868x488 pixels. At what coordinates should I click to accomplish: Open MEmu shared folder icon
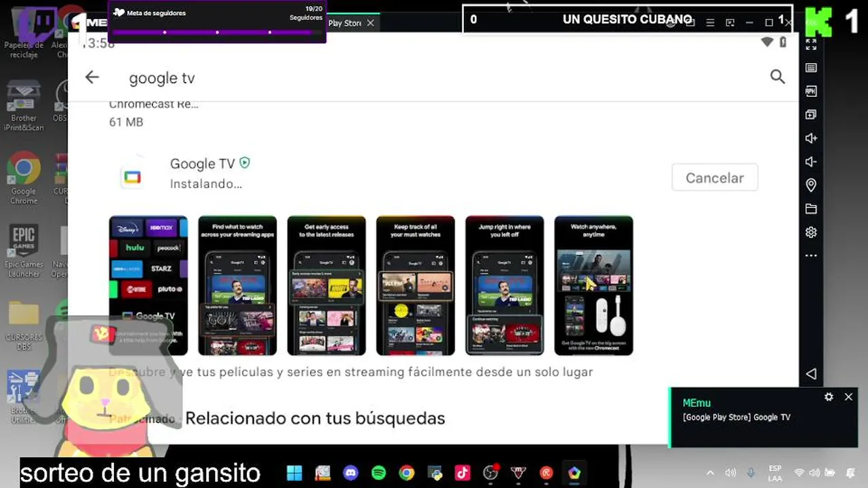[x=811, y=209]
